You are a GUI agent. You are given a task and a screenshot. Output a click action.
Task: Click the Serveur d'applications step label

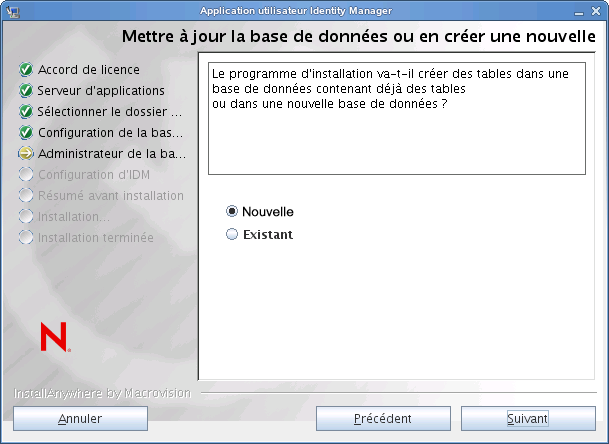coord(101,91)
